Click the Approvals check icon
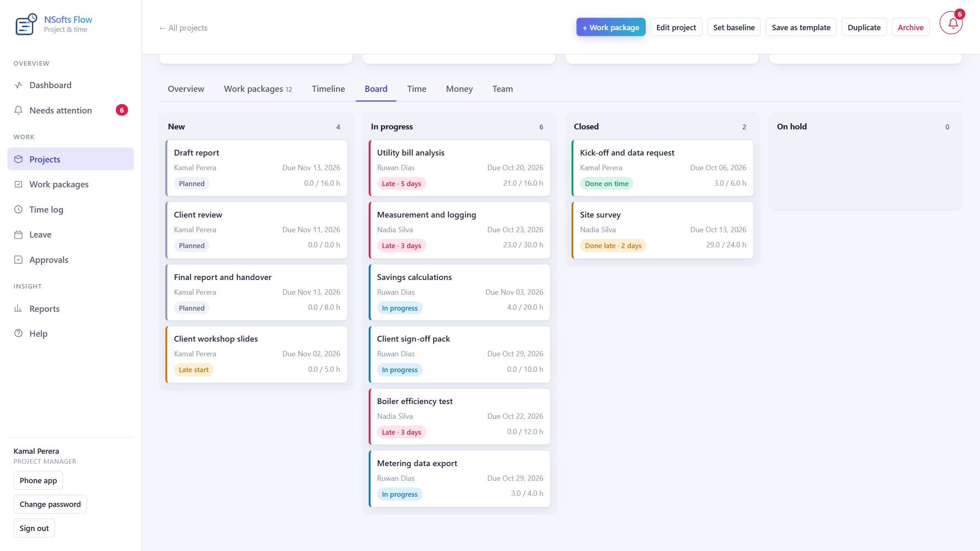 coord(18,260)
